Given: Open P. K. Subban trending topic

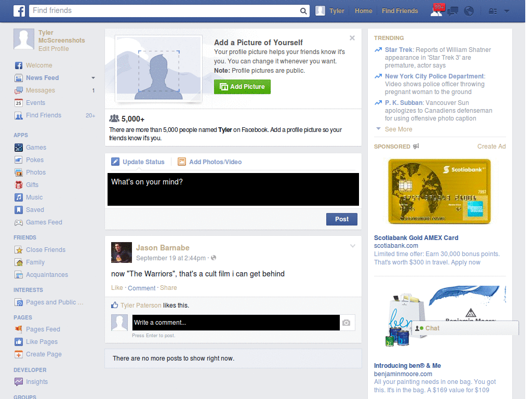Looking at the screenshot, I should click(x=404, y=103).
